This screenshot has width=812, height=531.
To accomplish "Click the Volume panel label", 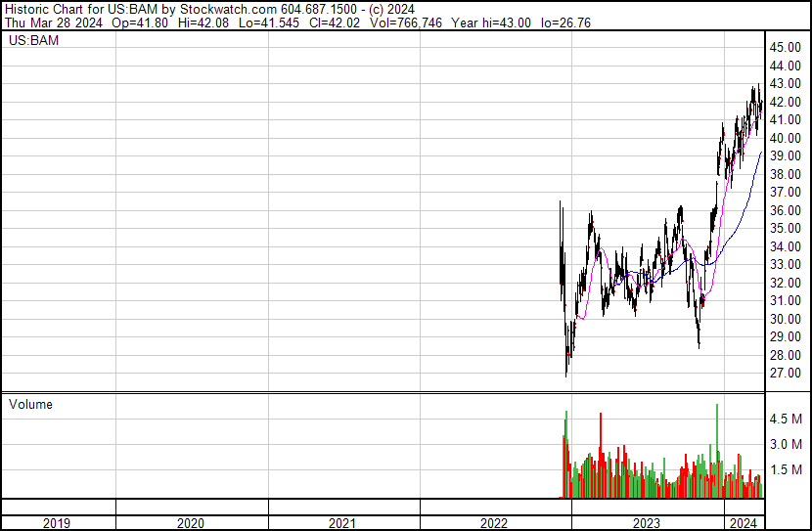I will click(x=31, y=404).
